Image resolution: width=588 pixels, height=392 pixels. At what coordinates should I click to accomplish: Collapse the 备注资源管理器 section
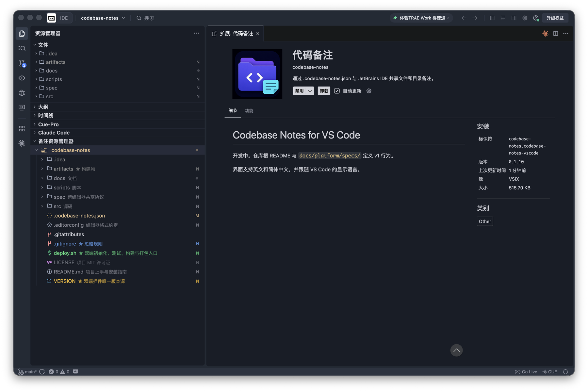click(x=118, y=141)
